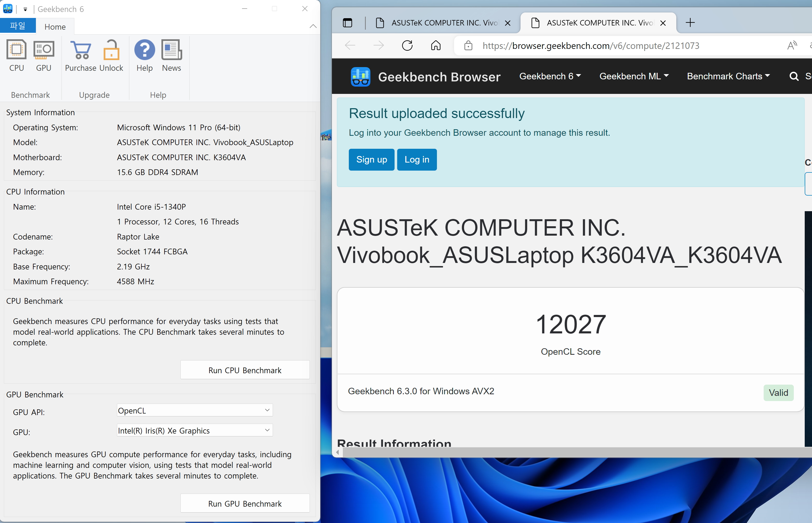This screenshot has width=812, height=523.
Task: Click the Read aloud icon
Action: [x=792, y=45]
